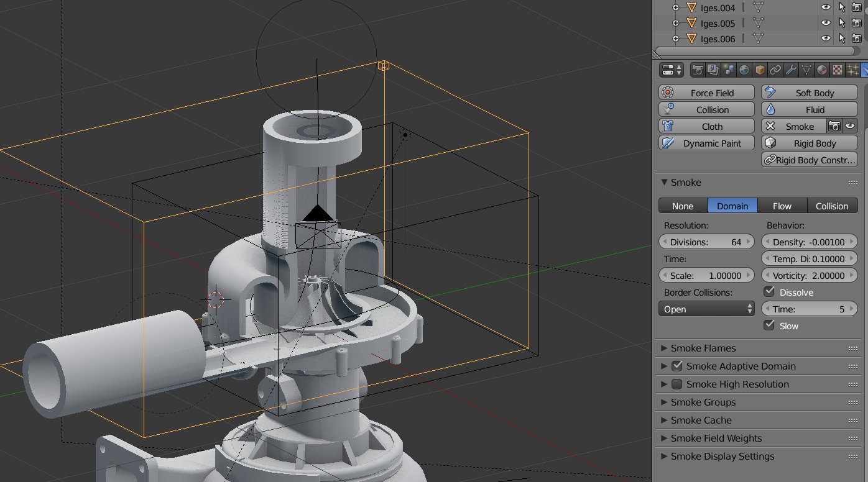868x482 pixels.
Task: Open the Particles properties tab
Action: 852,70
